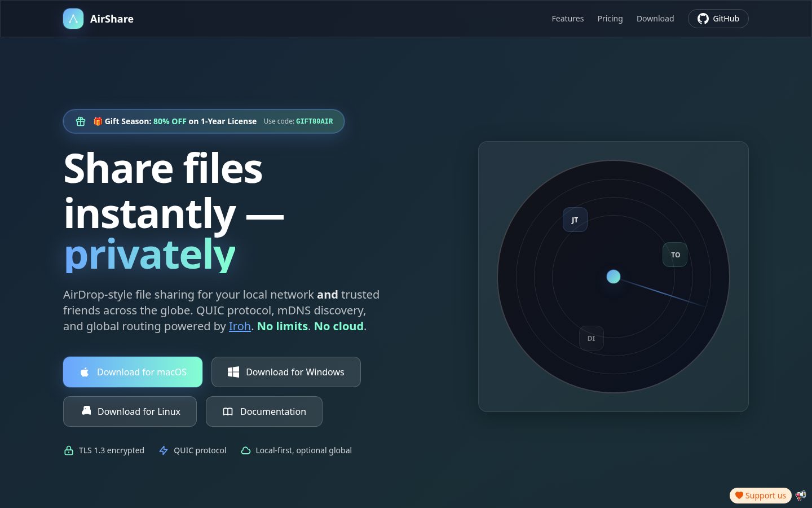
Task: Click the open book icon on Documentation
Action: pos(228,411)
